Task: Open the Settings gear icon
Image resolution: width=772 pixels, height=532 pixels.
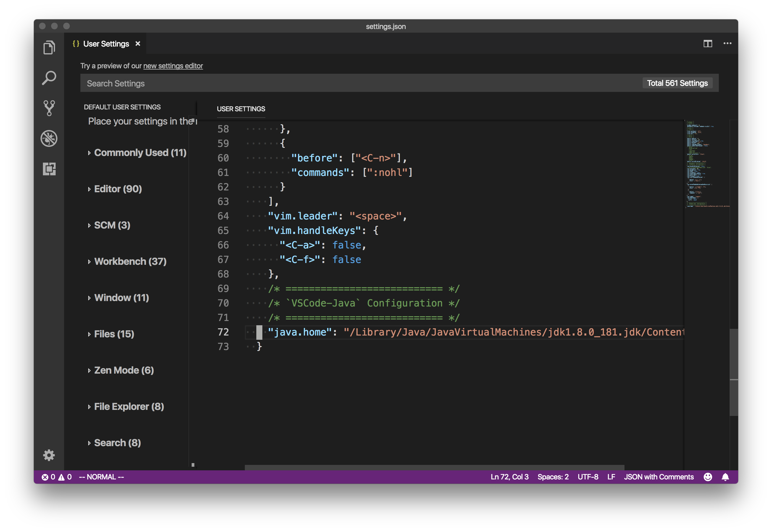Action: tap(49, 455)
